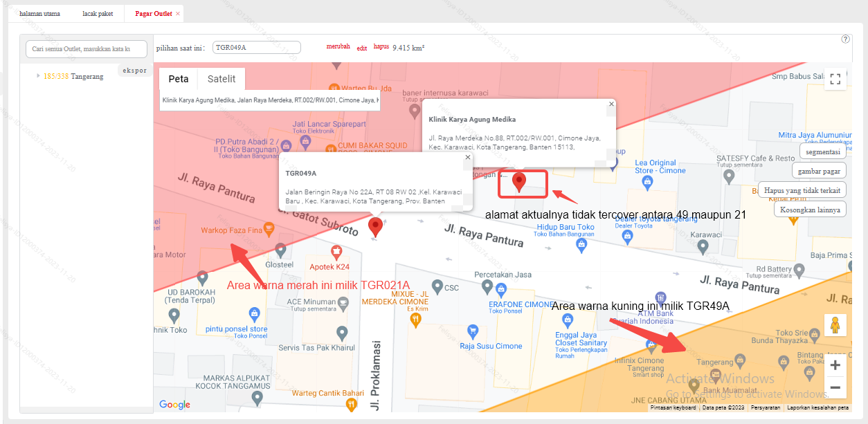Close the Klinik Karya Agung Medika popup

pos(611,104)
